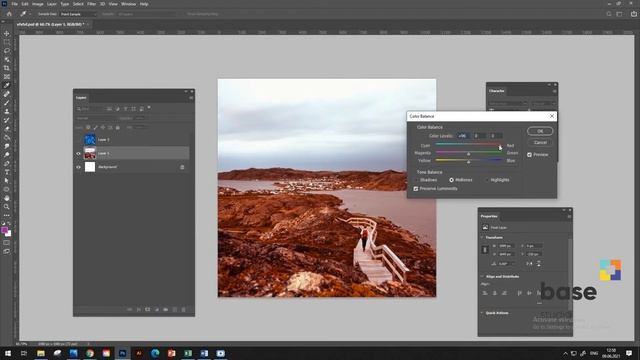
Task: Collapse the Align and Distribute section
Action: coord(482,276)
